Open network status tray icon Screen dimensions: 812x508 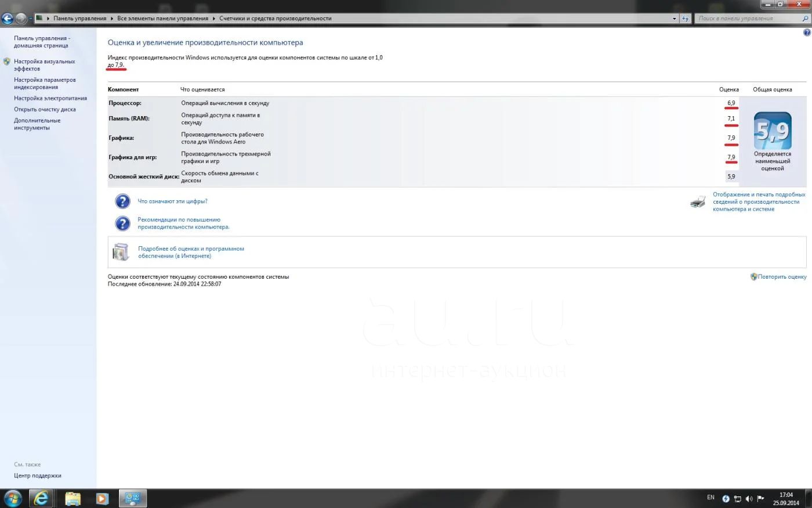738,499
